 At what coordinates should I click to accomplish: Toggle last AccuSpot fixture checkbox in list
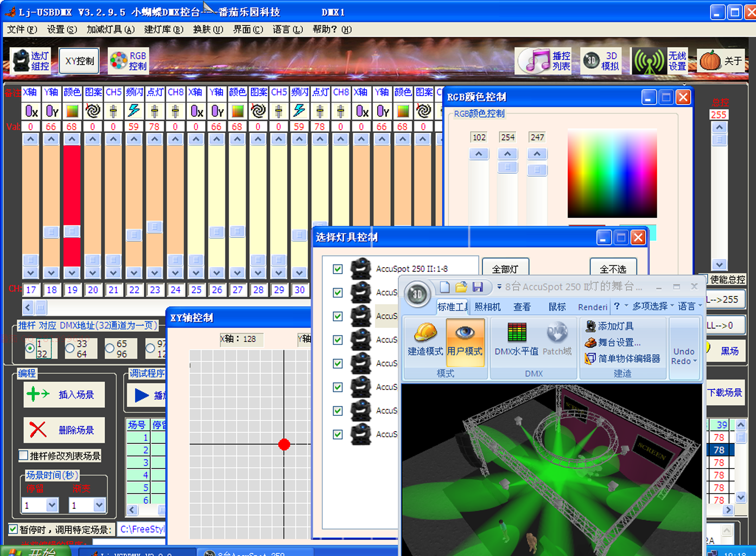pyautogui.click(x=338, y=434)
